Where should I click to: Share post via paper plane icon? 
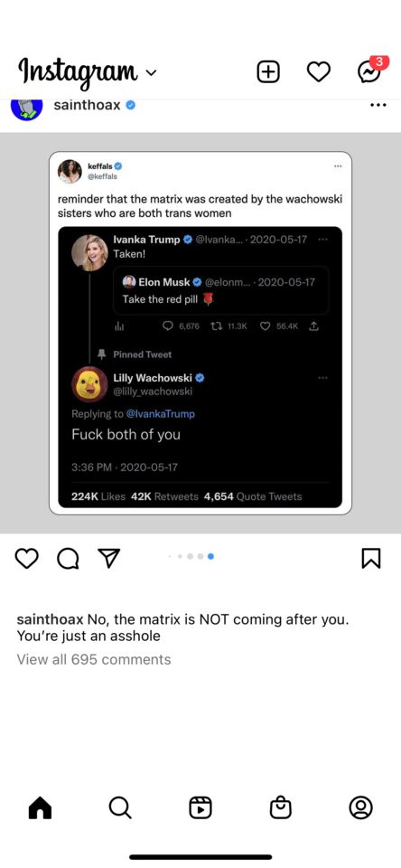pos(109,558)
